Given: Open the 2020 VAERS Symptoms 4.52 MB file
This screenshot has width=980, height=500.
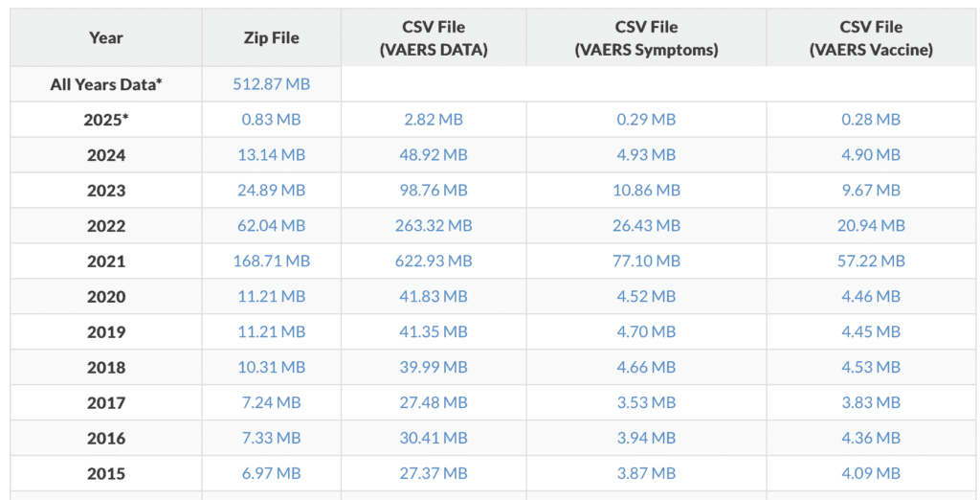Looking at the screenshot, I should (646, 296).
